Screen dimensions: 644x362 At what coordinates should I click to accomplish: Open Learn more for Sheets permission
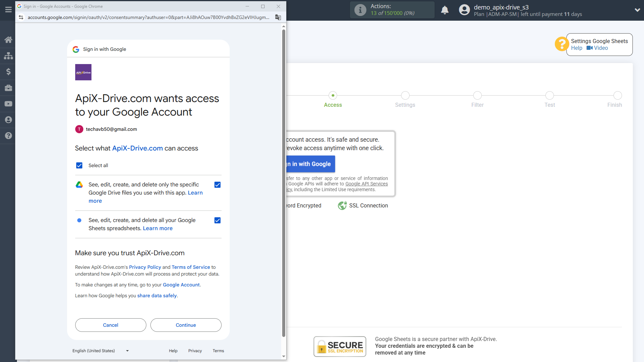[158, 228]
